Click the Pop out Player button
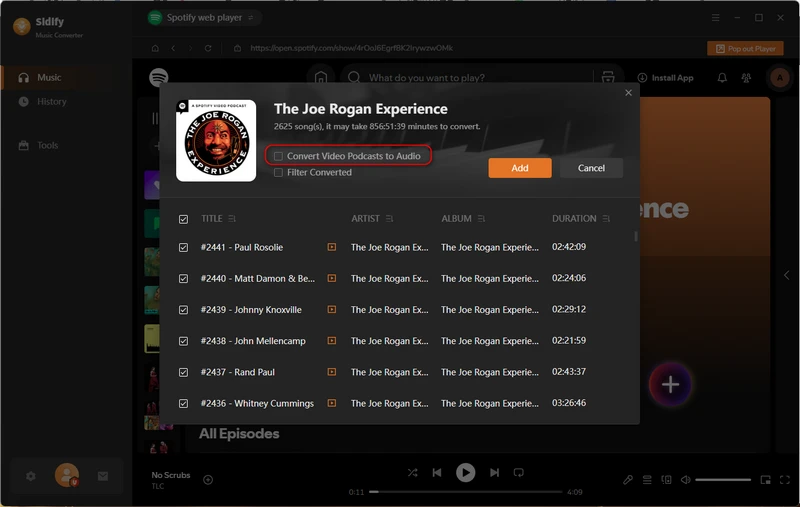The height and width of the screenshot is (507, 800). click(745, 48)
